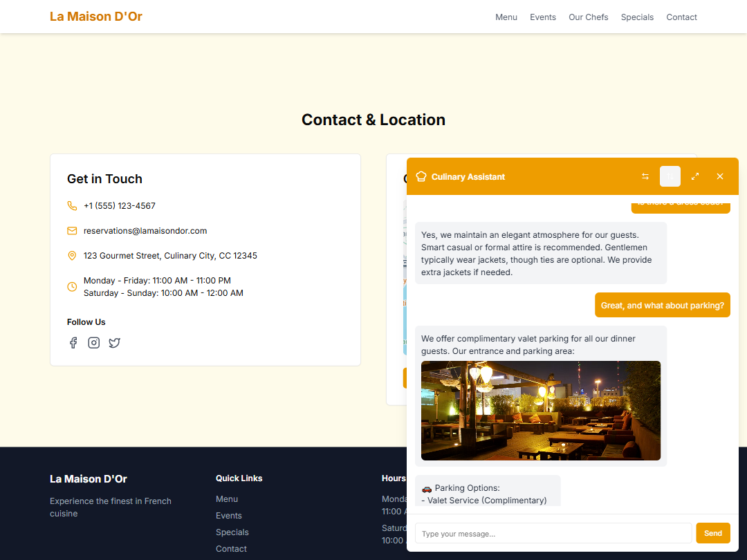Open the Instagram profile icon

pos(94,343)
